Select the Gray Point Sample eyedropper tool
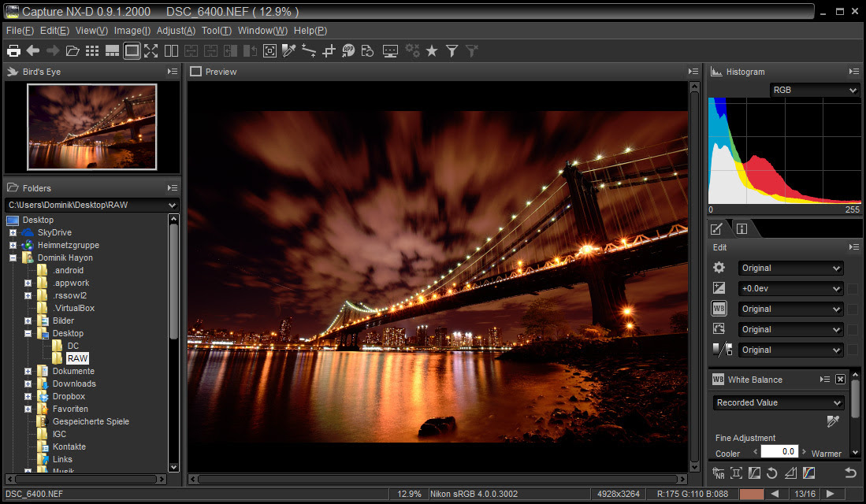The image size is (866, 504). tap(289, 50)
